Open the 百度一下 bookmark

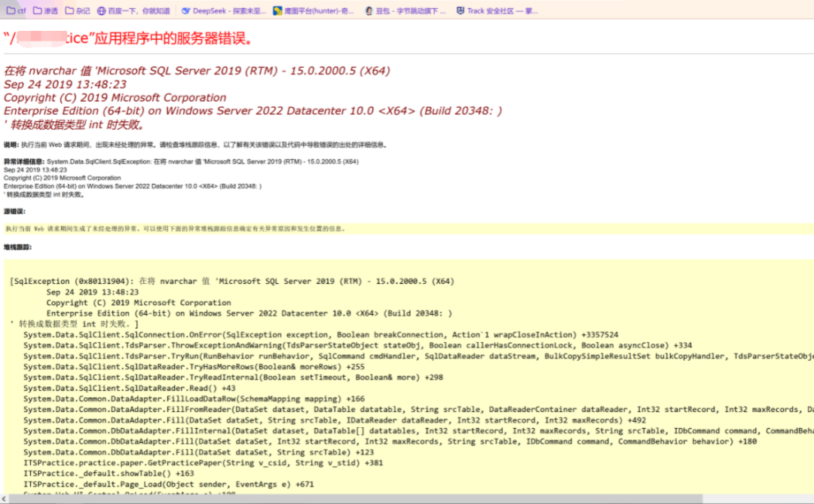click(133, 11)
